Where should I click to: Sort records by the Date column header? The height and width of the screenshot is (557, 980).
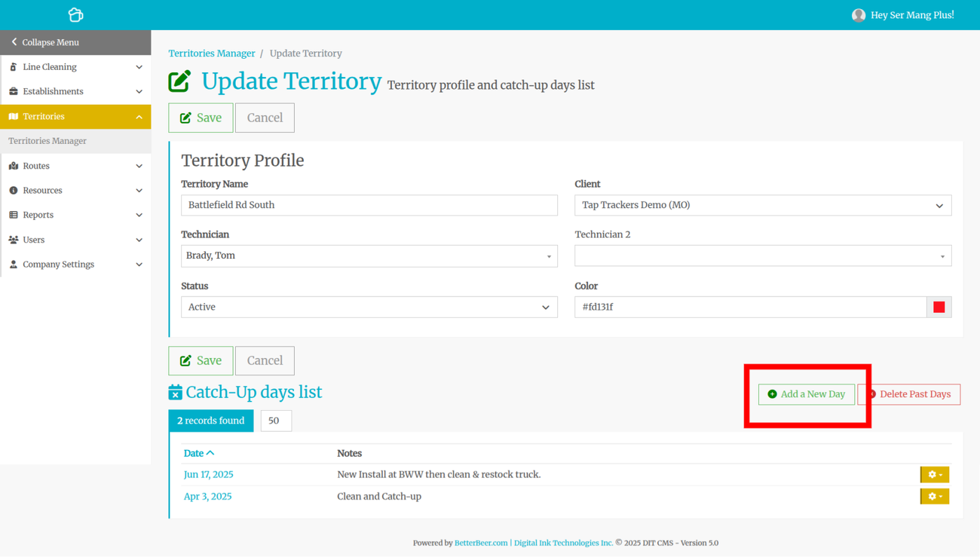coord(199,453)
